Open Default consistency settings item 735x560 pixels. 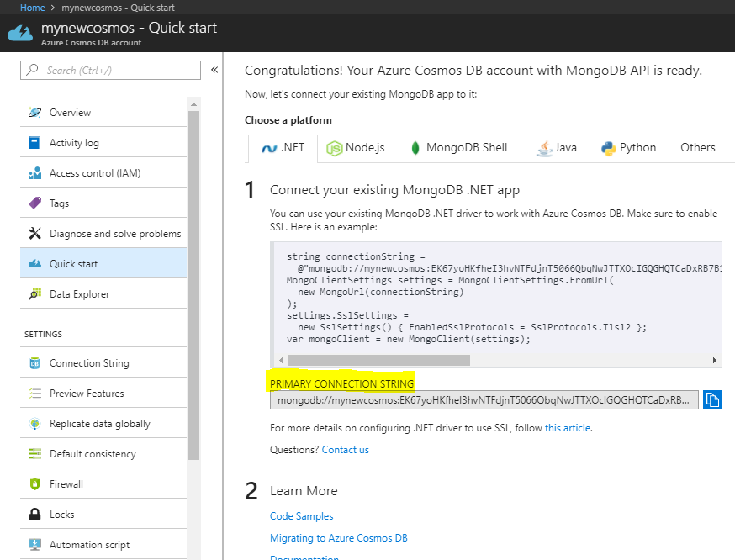coord(103,453)
